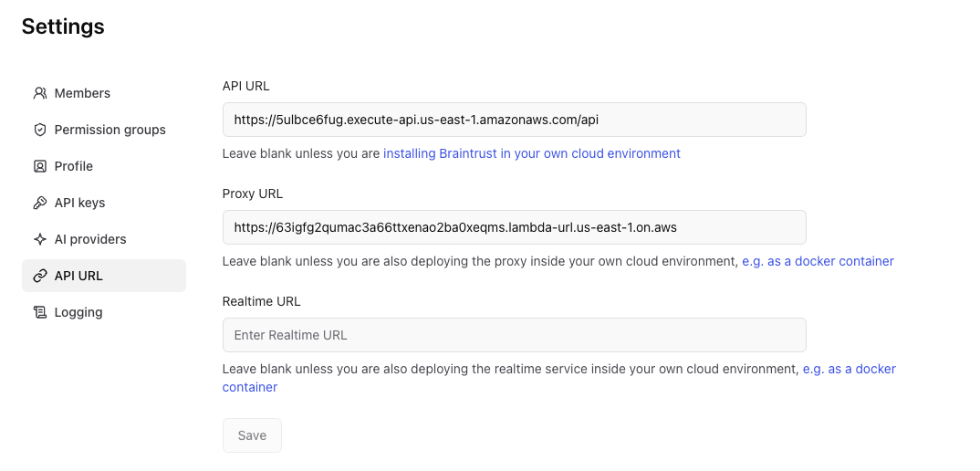The image size is (980, 471).
Task: Open the Profile settings page
Action: [x=104, y=166]
